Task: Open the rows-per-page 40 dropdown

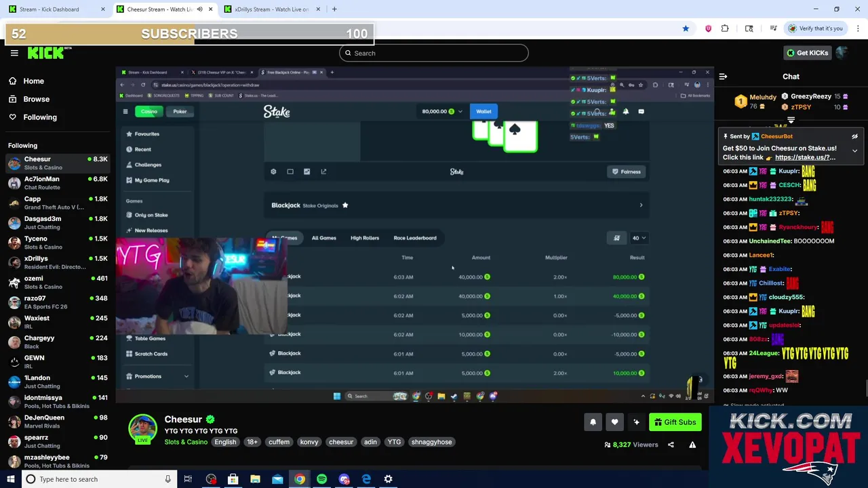Action: coord(639,238)
